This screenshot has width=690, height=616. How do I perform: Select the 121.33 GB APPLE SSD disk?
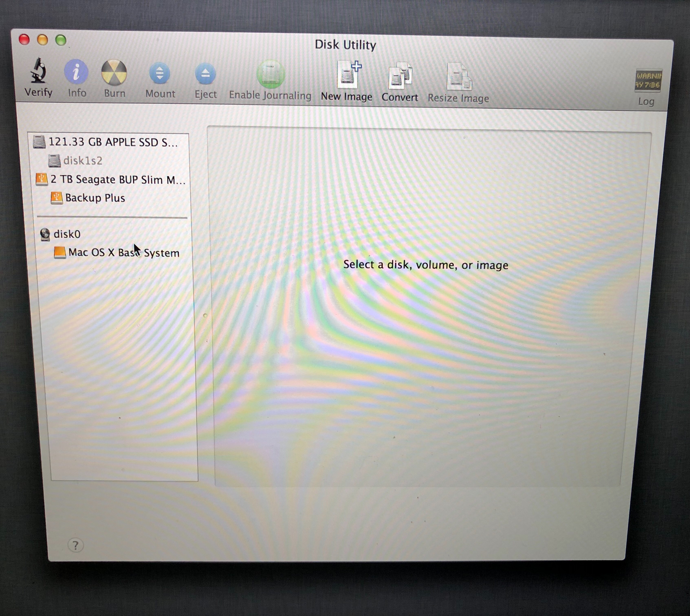(x=113, y=142)
